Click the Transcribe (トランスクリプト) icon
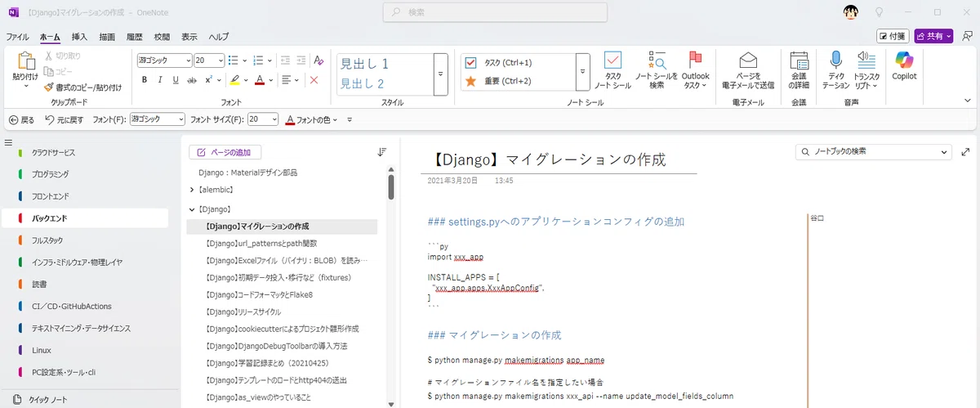This screenshot has width=980, height=408. 866,61
